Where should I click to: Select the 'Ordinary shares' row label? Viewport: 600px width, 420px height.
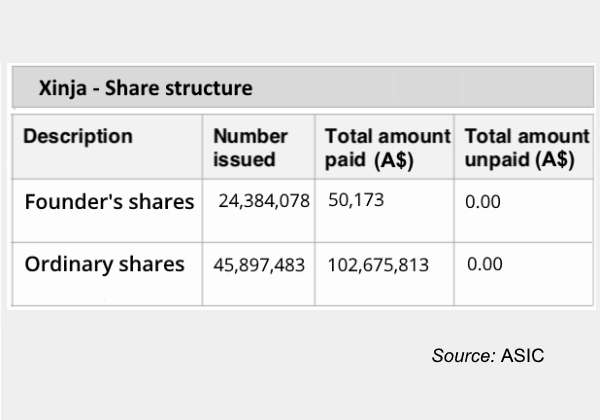(104, 264)
